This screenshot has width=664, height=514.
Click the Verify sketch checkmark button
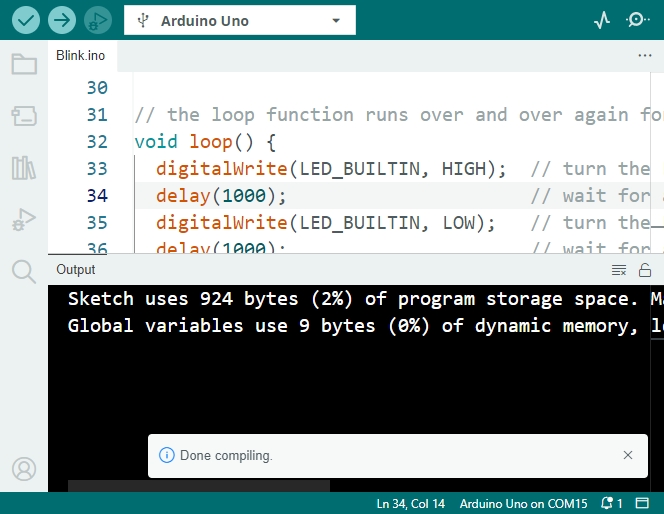click(x=26, y=20)
